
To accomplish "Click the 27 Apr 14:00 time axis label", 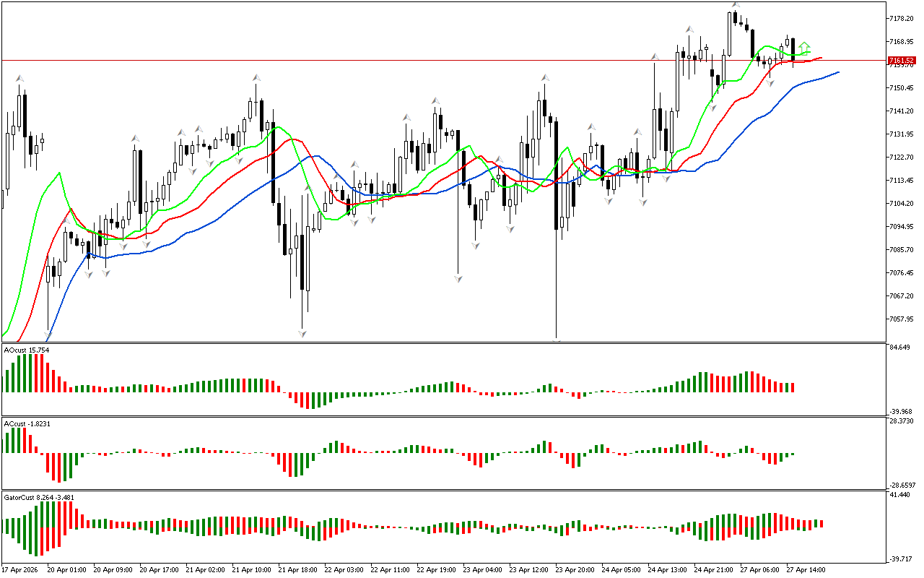I will (x=805, y=569).
